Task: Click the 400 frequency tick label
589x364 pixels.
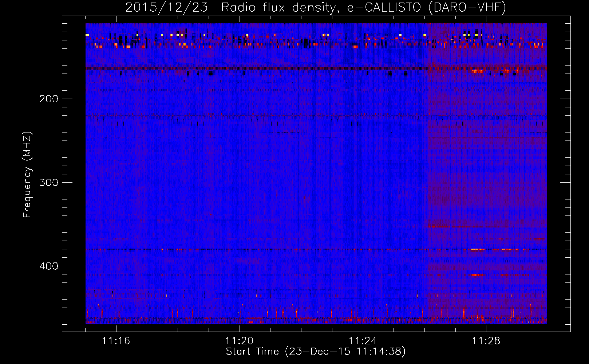Action: coord(48,266)
